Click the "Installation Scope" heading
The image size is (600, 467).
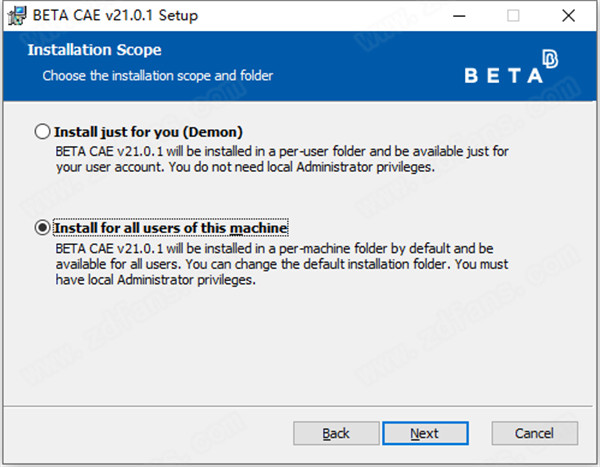(x=95, y=50)
